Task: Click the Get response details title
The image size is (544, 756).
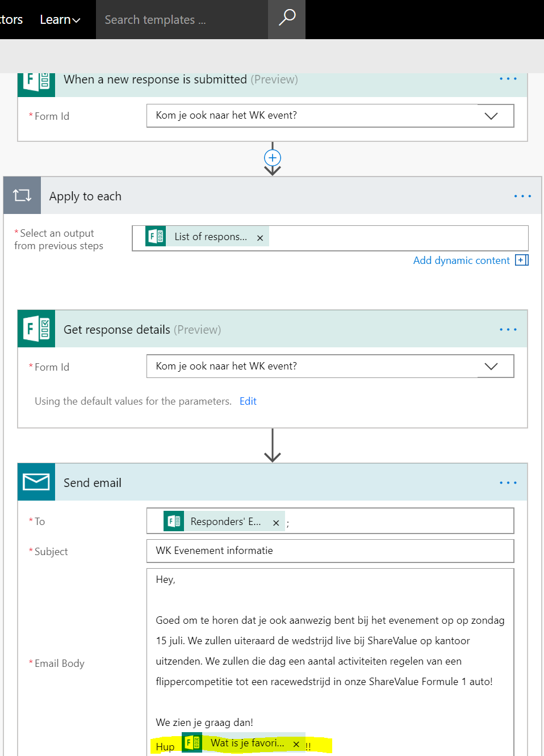Action: point(117,330)
